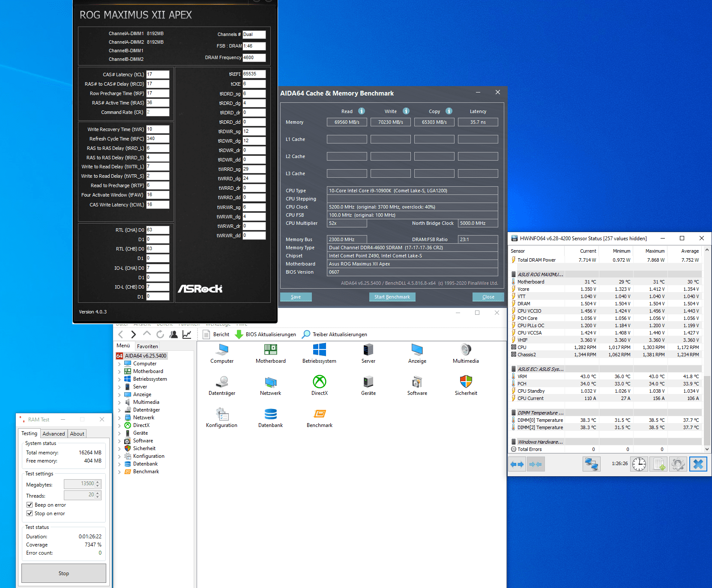712x588 pixels.
Task: Click the HWiNFO network computers icon
Action: point(591,464)
